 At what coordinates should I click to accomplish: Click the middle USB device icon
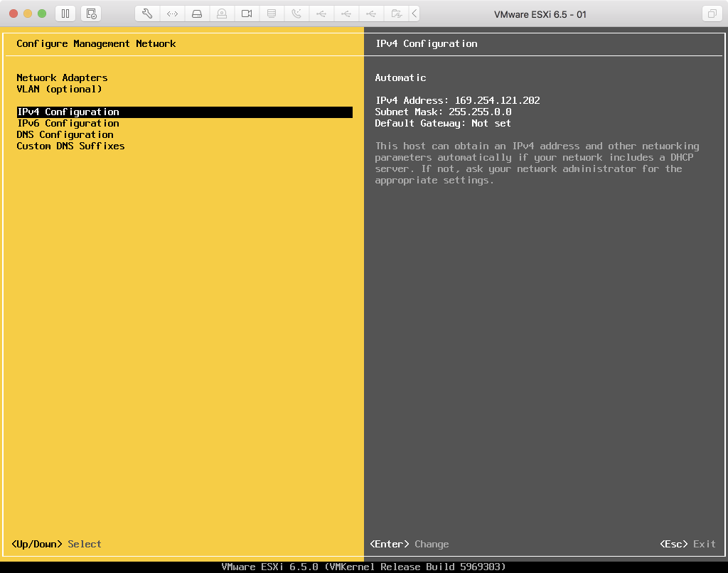[346, 14]
